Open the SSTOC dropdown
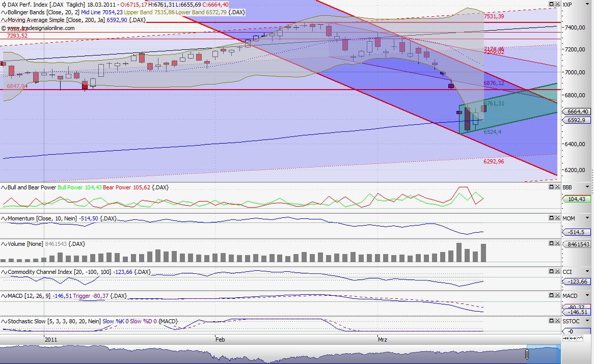The height and width of the screenshot is (364, 594). [587, 321]
